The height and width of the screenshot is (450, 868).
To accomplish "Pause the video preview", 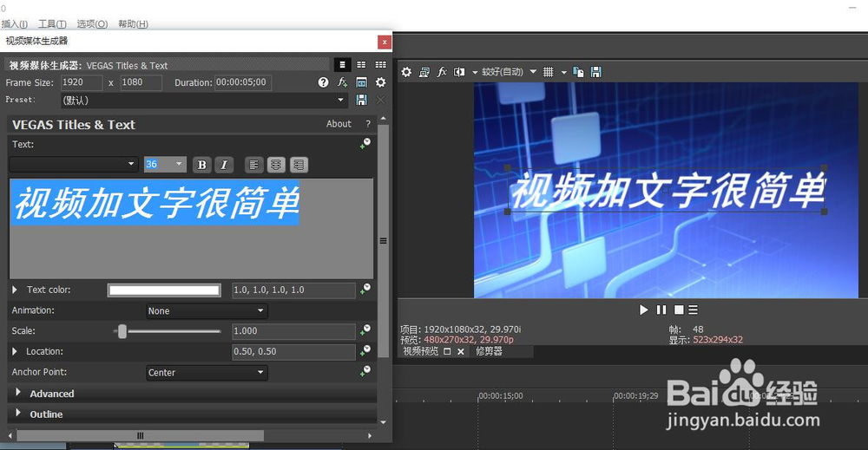I will click(x=661, y=310).
